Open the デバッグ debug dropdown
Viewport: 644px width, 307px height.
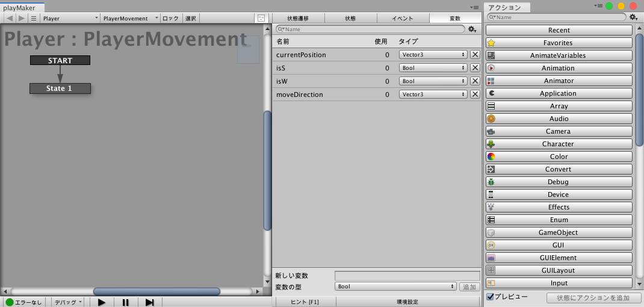coord(68,302)
